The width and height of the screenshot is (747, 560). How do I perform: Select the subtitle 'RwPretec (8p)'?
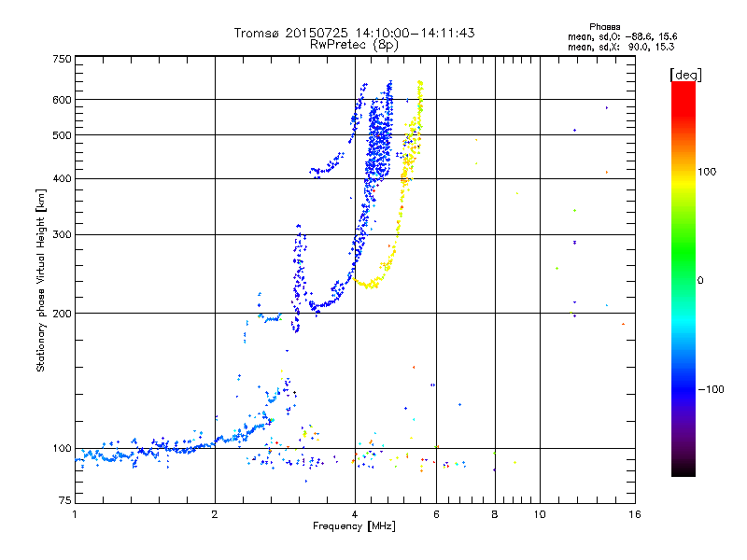point(354,45)
